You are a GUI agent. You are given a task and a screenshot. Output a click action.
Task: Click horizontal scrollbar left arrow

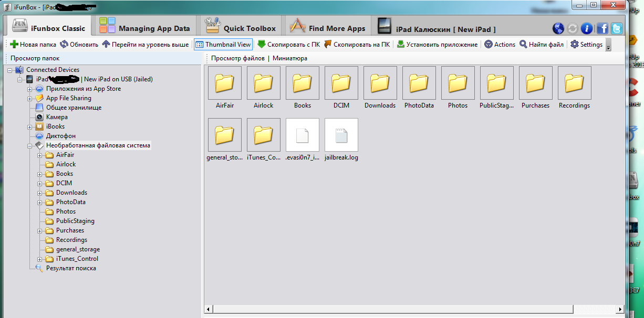pyautogui.click(x=207, y=310)
